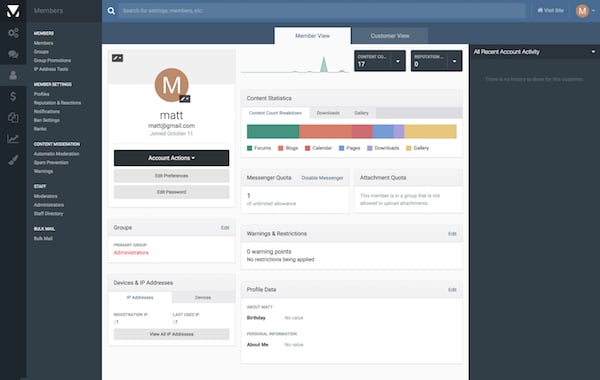Click the Edit Password button

(171, 192)
